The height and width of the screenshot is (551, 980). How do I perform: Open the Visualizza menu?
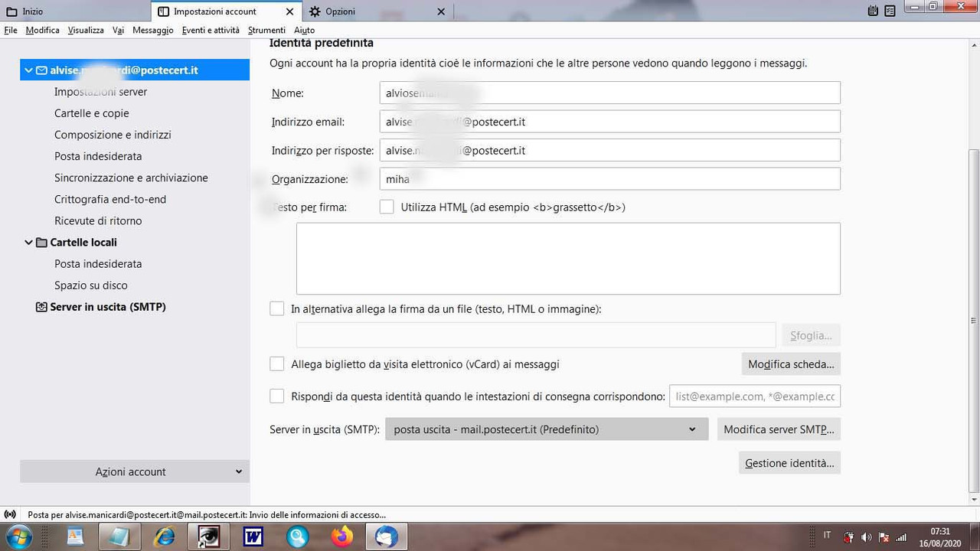[86, 30]
